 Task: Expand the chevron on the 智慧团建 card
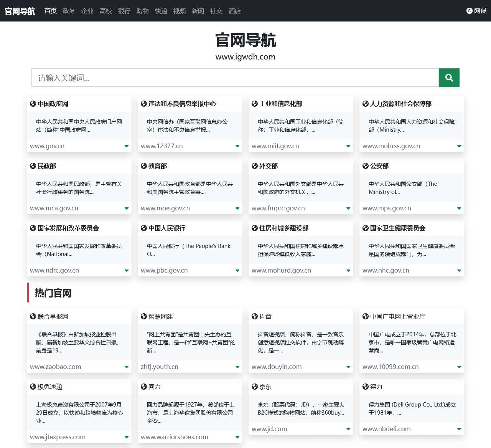(x=237, y=367)
